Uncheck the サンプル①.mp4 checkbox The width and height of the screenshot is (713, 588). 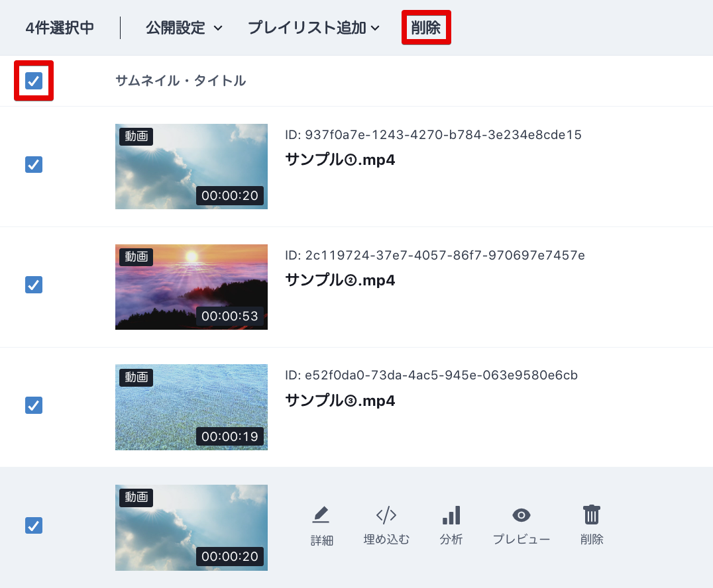pyautogui.click(x=34, y=164)
